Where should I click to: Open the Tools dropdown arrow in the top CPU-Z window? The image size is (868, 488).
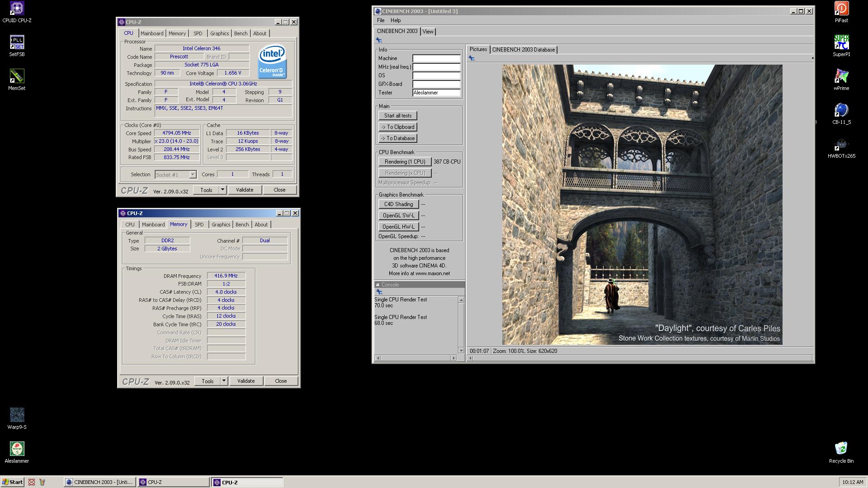pos(222,190)
